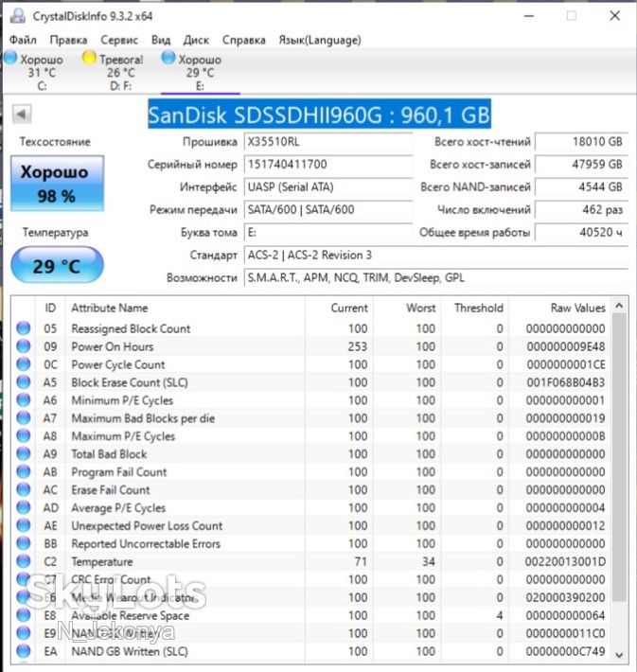Click total NAND writes value 4544 GB
637x672 pixels.
point(582,186)
